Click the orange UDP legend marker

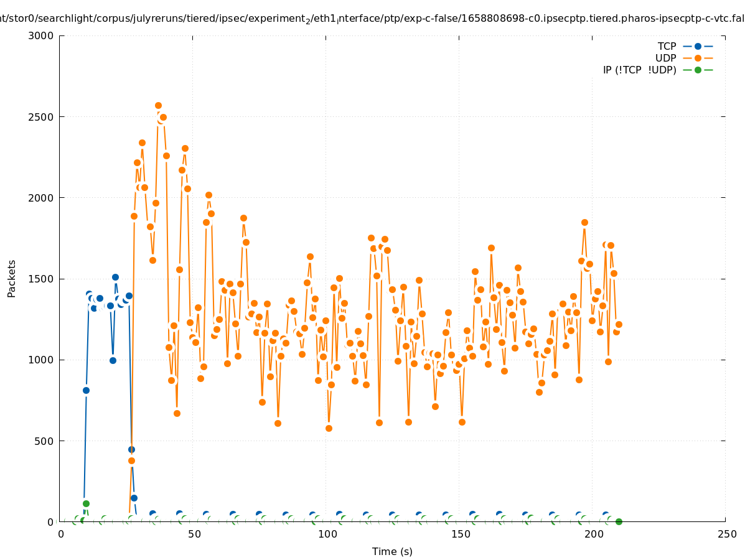(698, 58)
